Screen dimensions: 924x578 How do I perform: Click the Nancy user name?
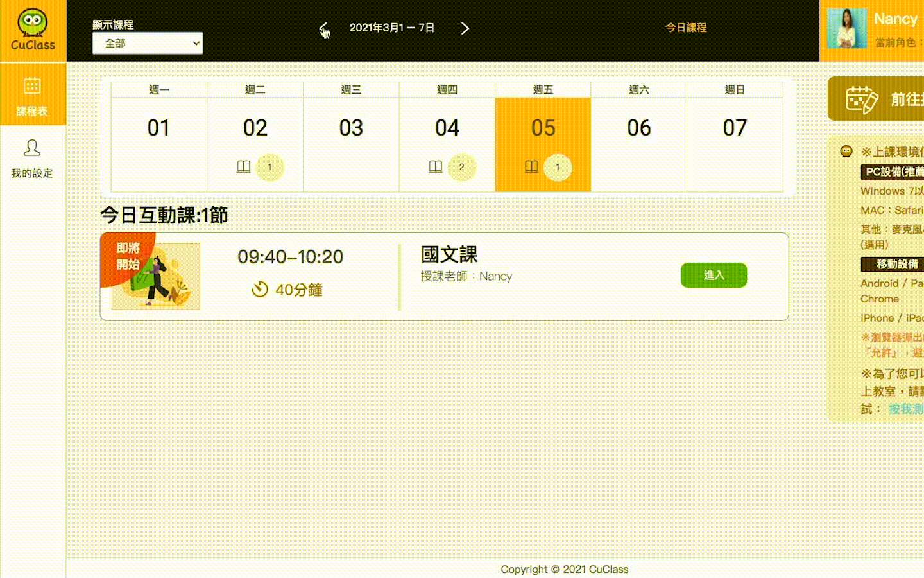896,19
